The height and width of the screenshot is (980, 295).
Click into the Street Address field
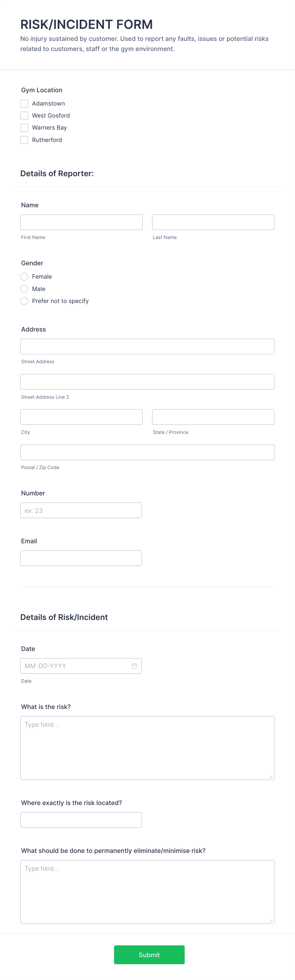147,346
